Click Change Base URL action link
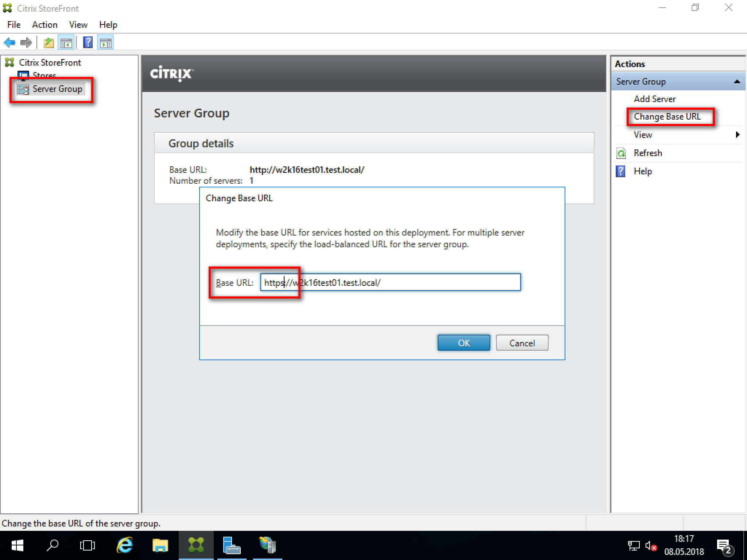Screen dimensions: 747x560 click(667, 117)
